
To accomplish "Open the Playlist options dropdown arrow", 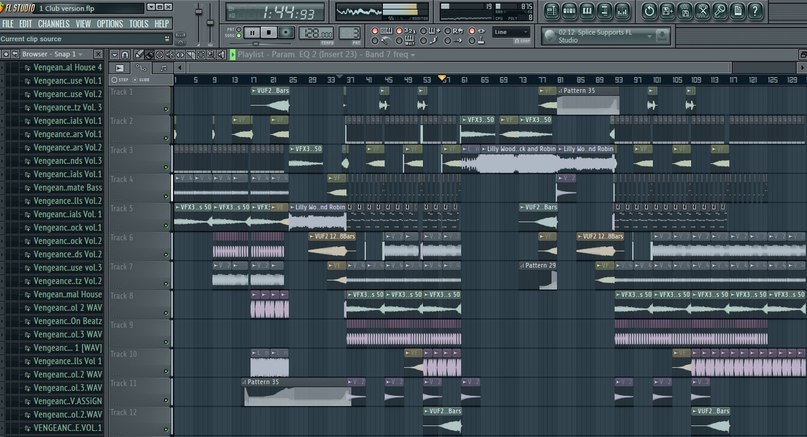I will (114, 55).
